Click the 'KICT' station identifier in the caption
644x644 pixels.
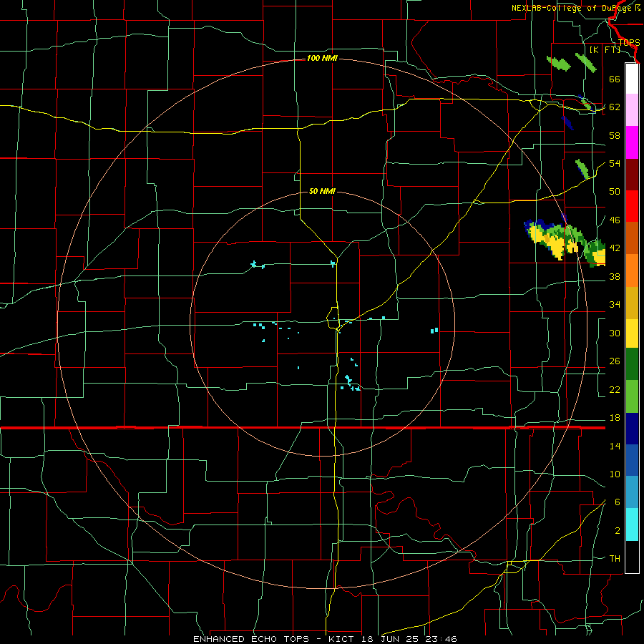[343, 639]
